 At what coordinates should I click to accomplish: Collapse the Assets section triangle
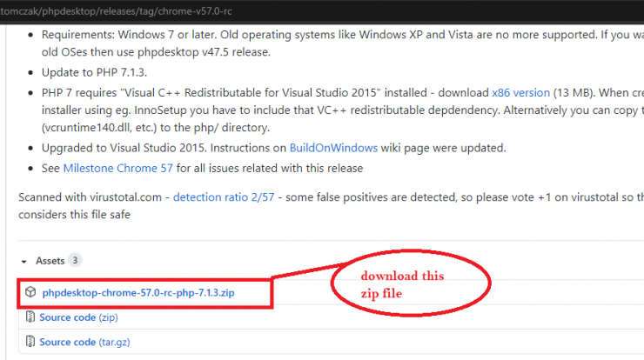coord(23,262)
